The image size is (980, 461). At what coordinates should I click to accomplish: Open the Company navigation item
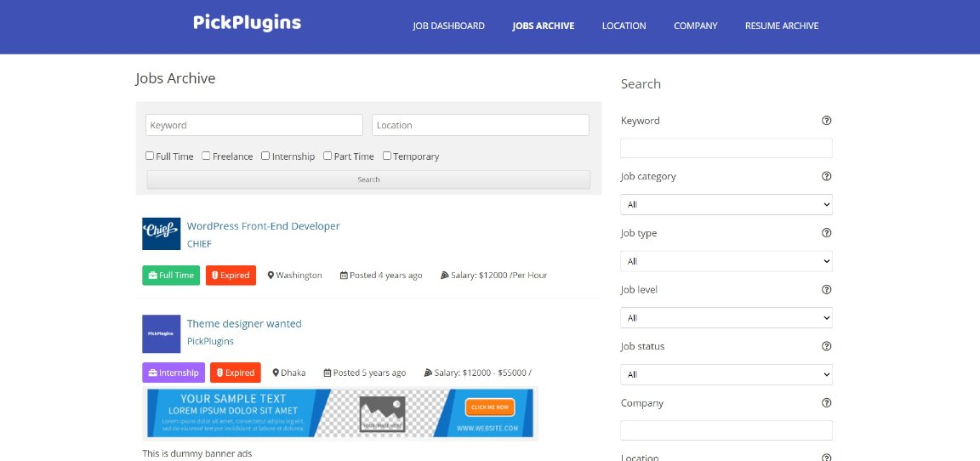click(x=696, y=26)
